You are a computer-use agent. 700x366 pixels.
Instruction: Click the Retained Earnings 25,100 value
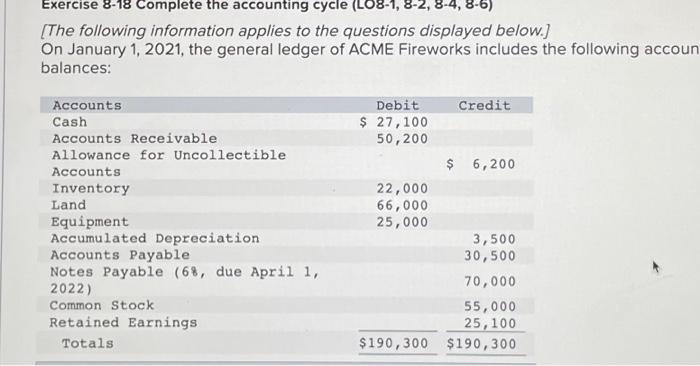(490, 323)
